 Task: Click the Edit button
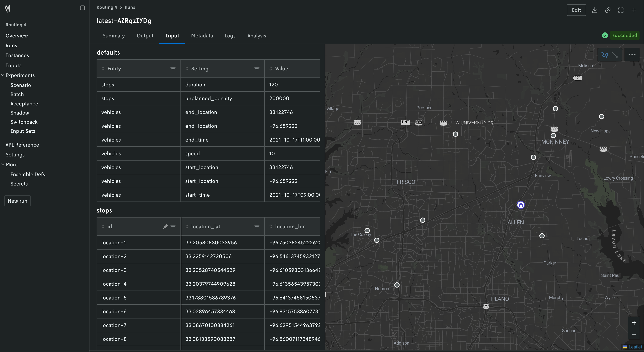576,10
